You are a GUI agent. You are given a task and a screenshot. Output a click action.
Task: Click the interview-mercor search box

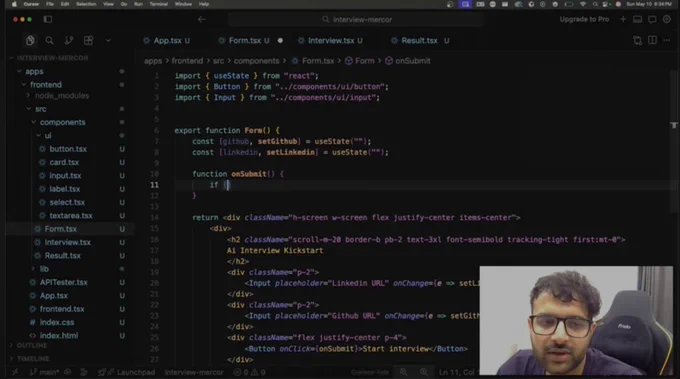tap(356, 20)
